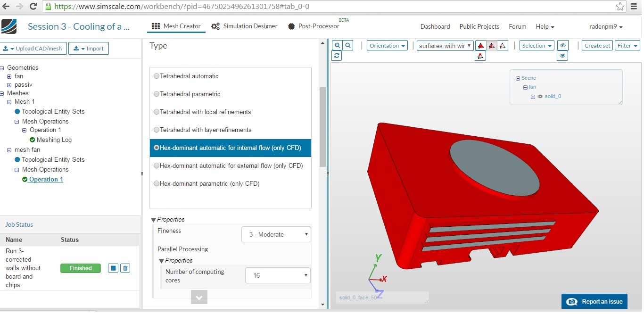Zoom out of the 3D viewer
644x314 pixels.
348,45
